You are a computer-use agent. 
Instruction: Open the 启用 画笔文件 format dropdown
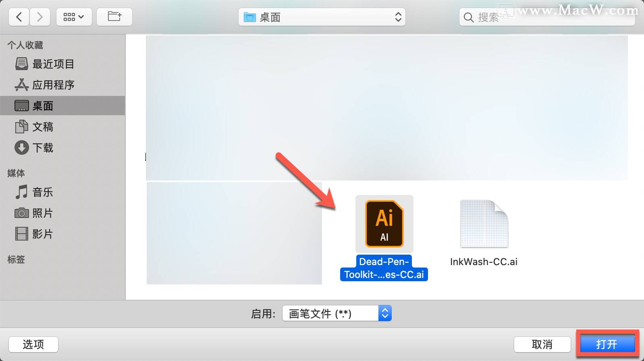pyautogui.click(x=337, y=313)
